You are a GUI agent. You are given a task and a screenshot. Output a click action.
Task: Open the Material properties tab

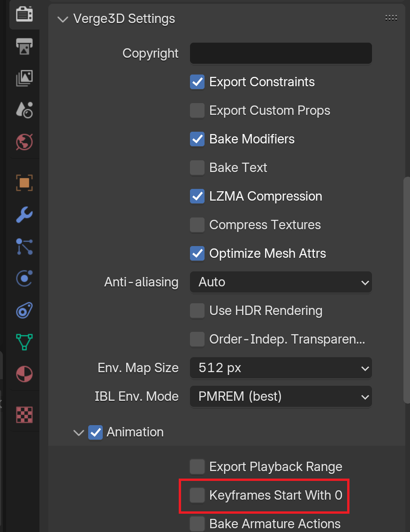(x=24, y=374)
